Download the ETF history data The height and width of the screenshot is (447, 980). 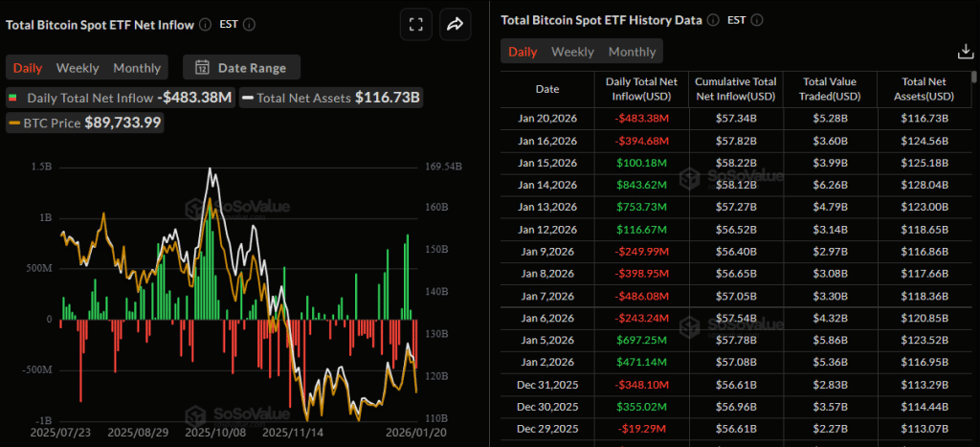(x=965, y=52)
